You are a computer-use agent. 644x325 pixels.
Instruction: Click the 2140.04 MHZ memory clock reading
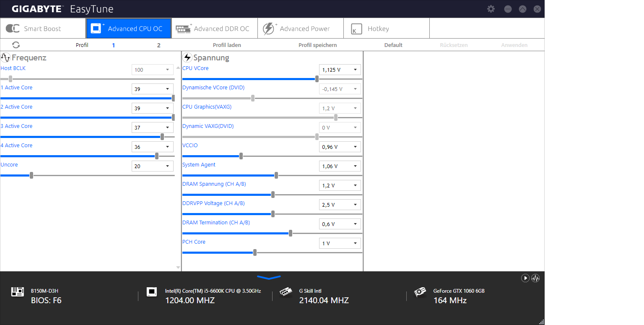(x=324, y=300)
